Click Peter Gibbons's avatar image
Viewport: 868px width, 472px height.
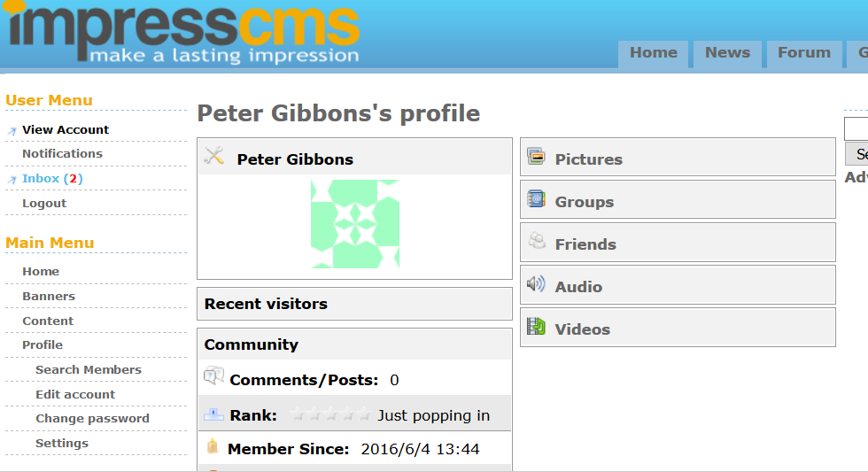click(354, 224)
